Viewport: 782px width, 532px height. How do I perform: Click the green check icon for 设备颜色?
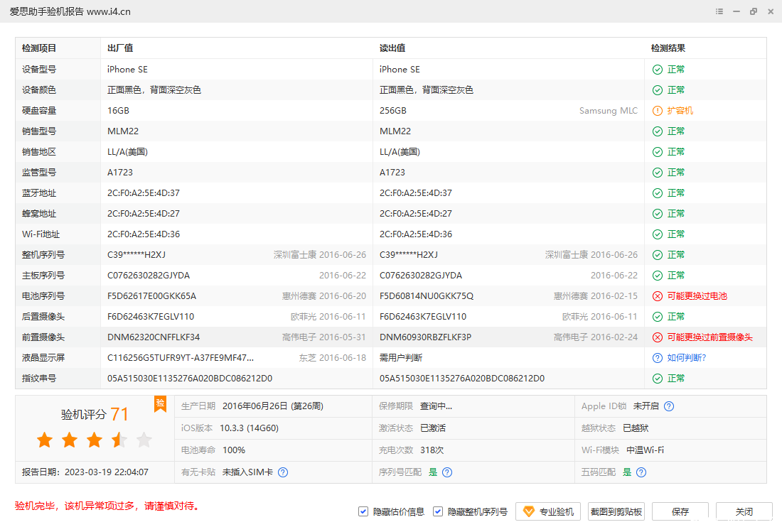coord(658,90)
